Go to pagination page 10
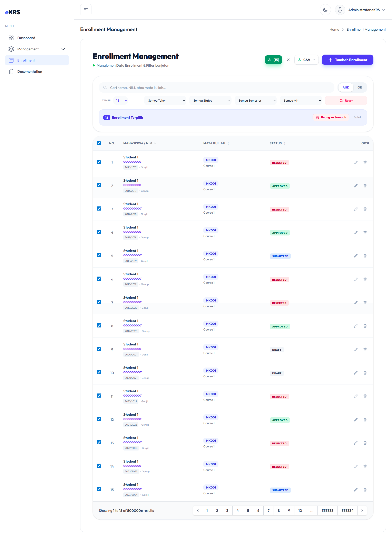This screenshot has width=392, height=538. tap(300, 510)
